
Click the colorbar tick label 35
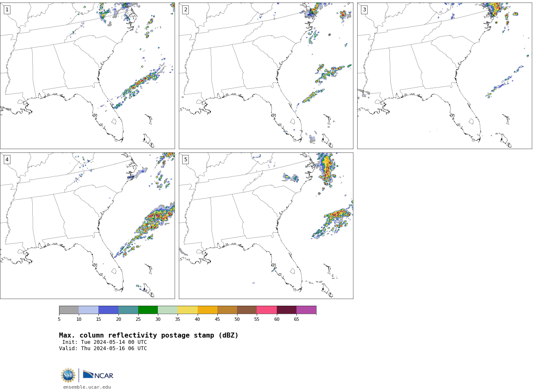(178, 319)
